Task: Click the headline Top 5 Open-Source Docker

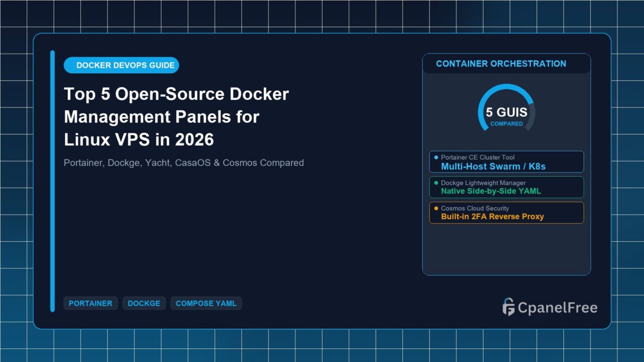Action: coord(176,94)
